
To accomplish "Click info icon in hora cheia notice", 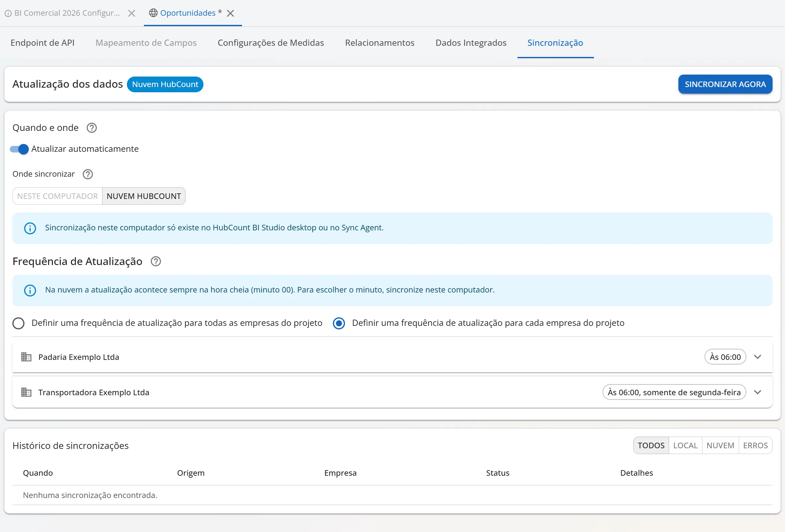I will coord(30,291).
